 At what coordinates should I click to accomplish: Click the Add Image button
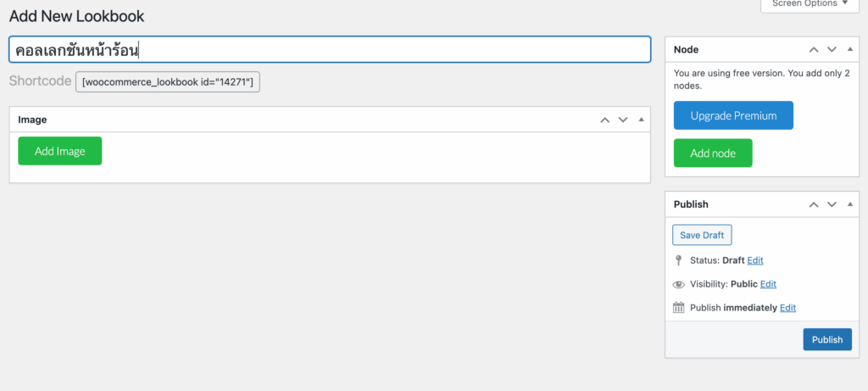click(x=59, y=151)
